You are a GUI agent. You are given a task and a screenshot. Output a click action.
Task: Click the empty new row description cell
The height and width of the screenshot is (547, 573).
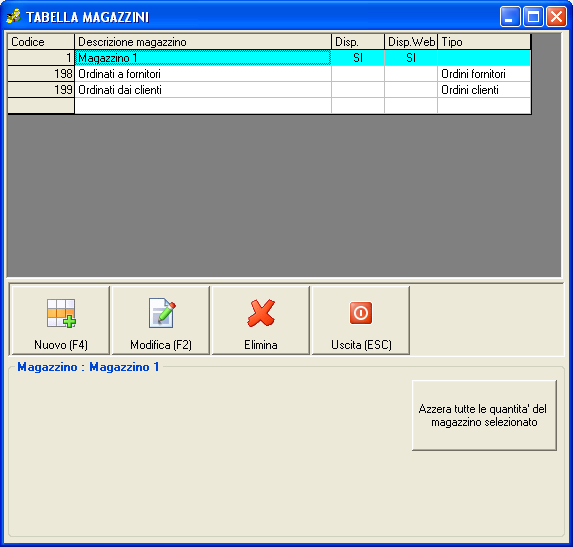click(203, 106)
